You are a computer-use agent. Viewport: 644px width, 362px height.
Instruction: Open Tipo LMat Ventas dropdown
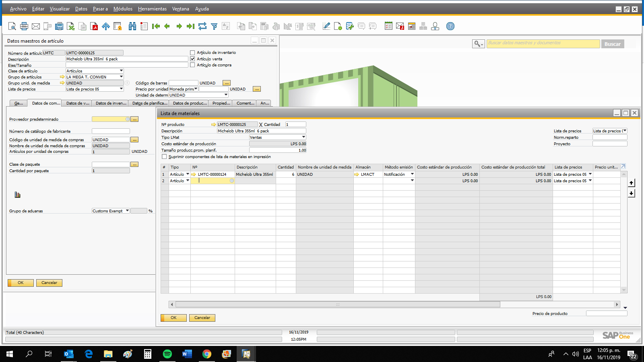point(303,137)
